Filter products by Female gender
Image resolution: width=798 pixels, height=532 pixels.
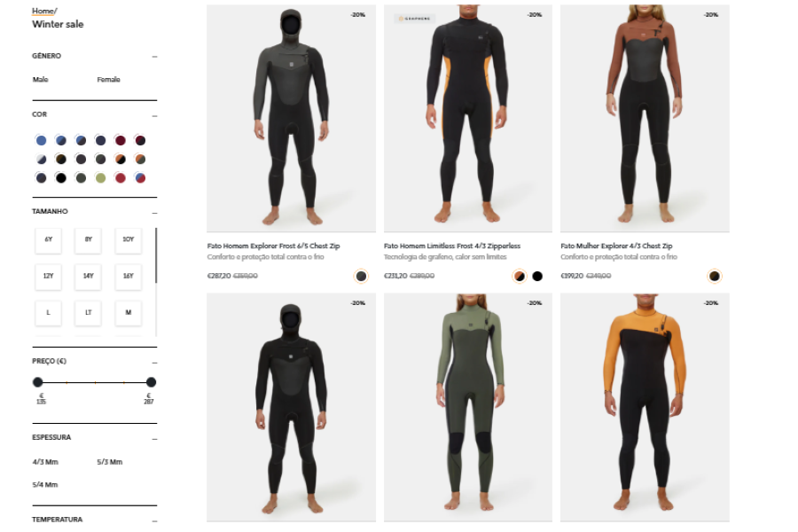click(x=108, y=80)
